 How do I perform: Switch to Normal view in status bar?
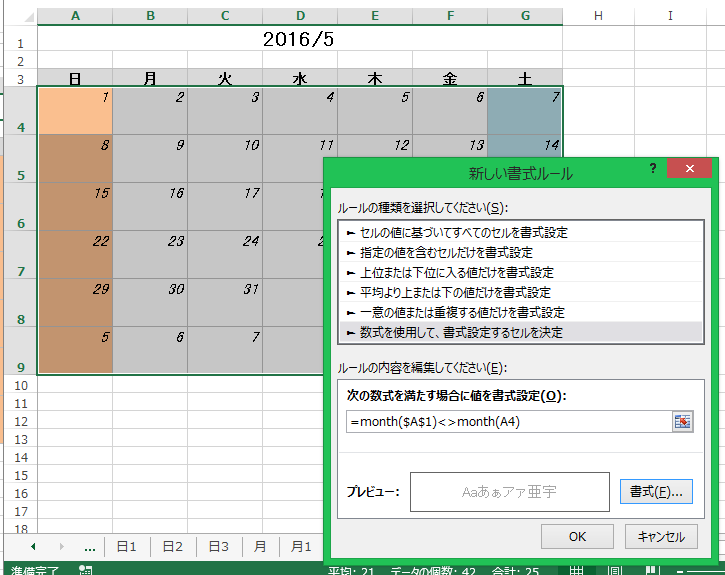(577, 570)
